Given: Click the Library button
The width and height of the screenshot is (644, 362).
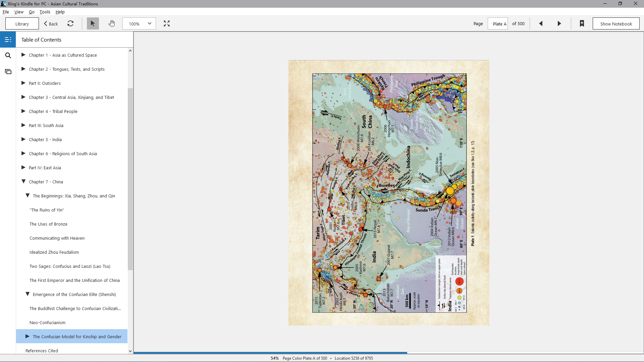Looking at the screenshot, I should click(22, 24).
